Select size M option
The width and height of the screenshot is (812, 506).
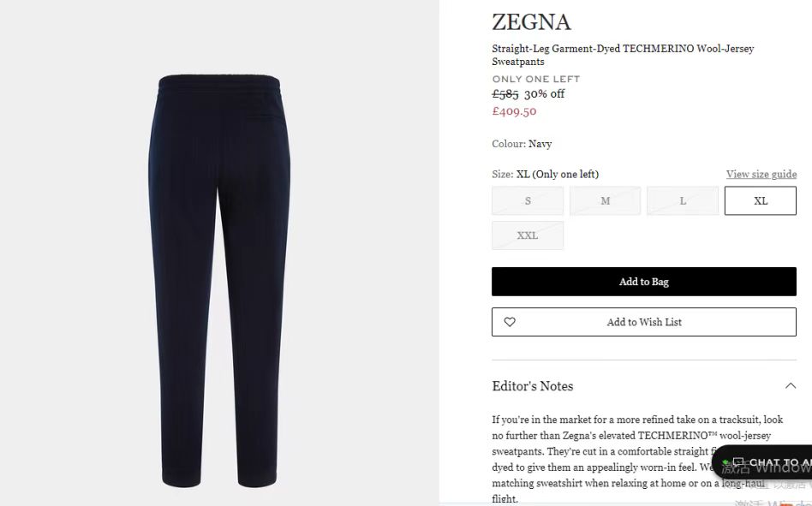pyautogui.click(x=606, y=200)
